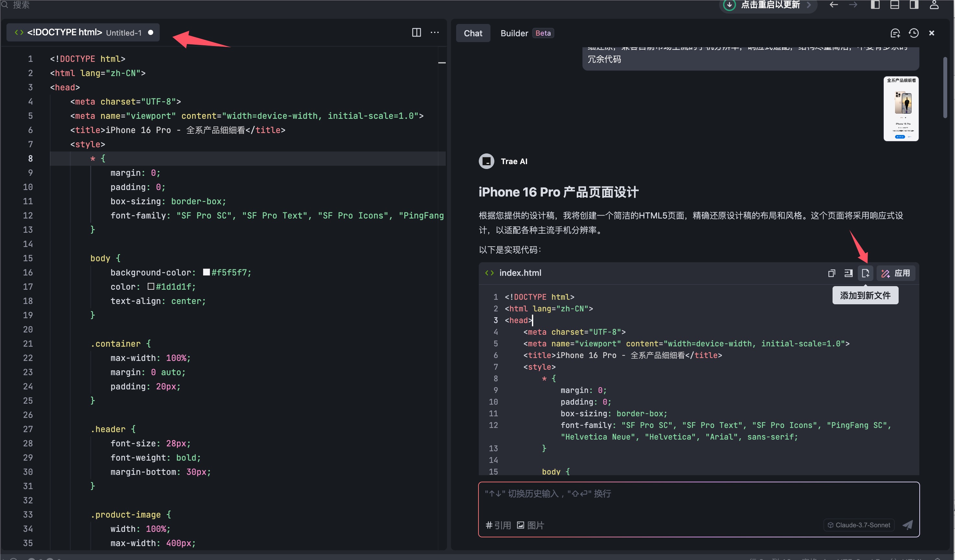This screenshot has height=560, width=955.
Task: Click the .header selector line
Action: (x=113, y=429)
